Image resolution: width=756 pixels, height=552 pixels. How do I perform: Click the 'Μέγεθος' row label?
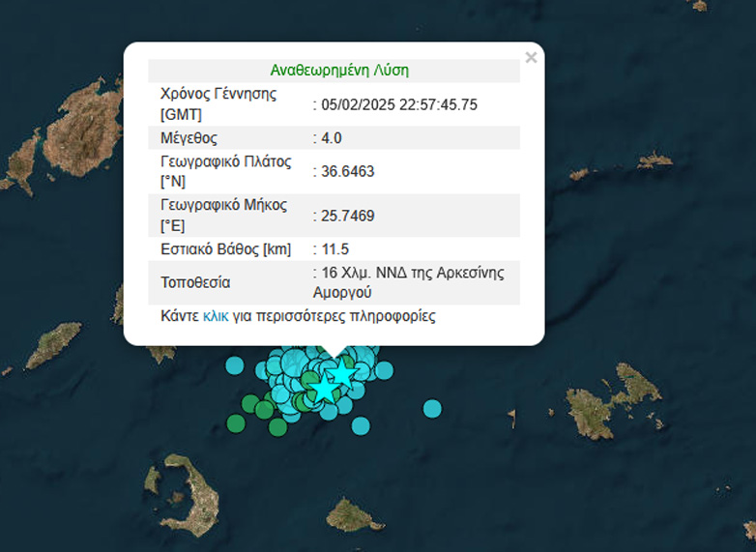pos(189,138)
